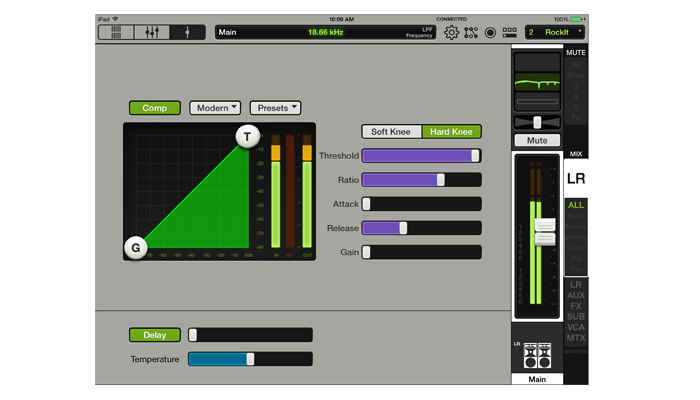
Task: Select the LR mix tab
Action: tap(576, 178)
